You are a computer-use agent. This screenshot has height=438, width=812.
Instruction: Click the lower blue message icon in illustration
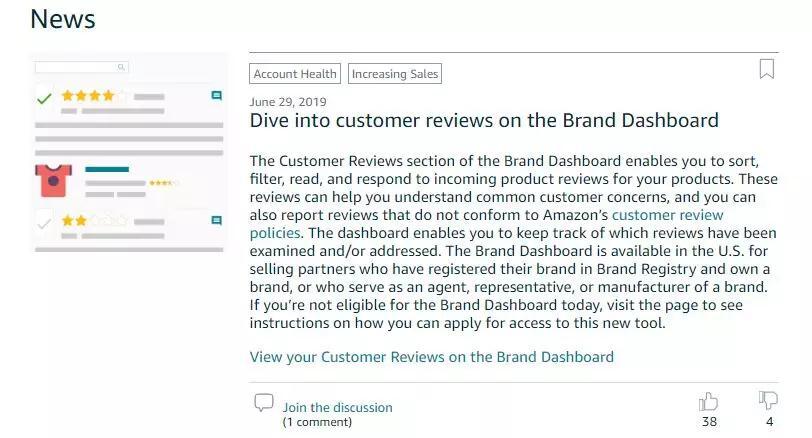pos(216,221)
